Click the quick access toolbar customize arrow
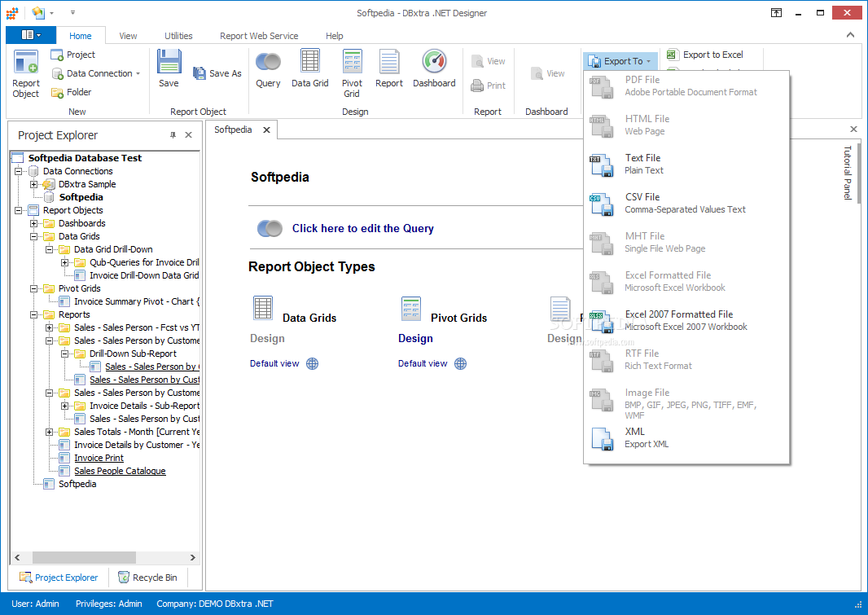The image size is (868, 615). point(72,12)
